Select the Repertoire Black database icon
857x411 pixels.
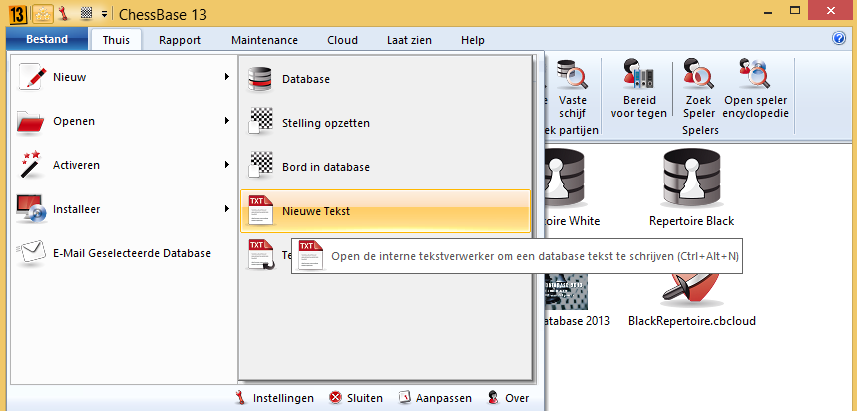(691, 176)
